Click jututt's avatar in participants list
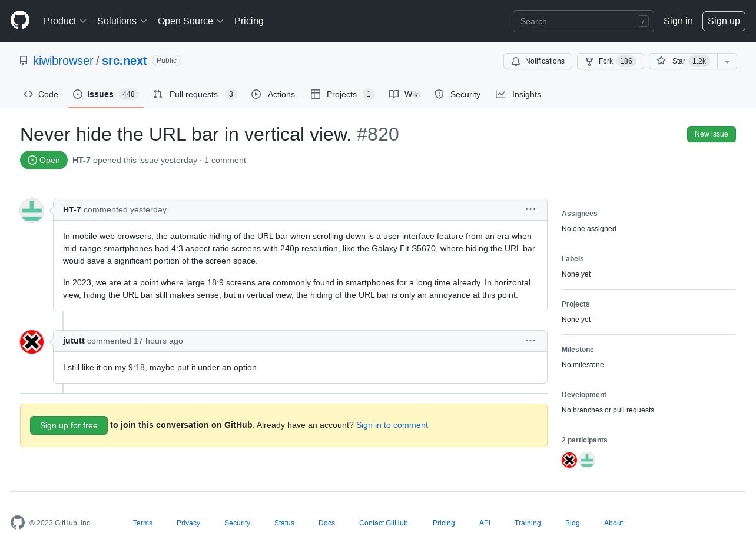 click(x=569, y=460)
